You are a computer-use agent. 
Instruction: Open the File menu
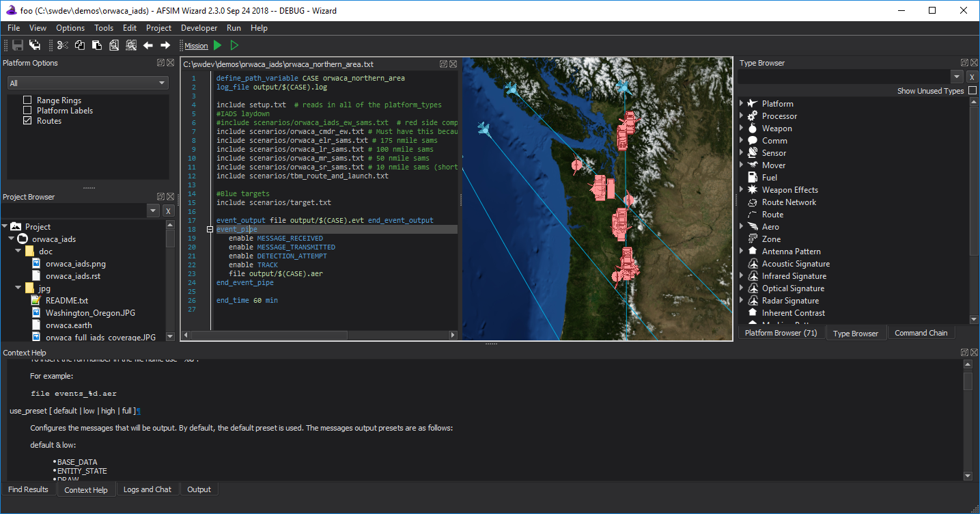[14, 28]
